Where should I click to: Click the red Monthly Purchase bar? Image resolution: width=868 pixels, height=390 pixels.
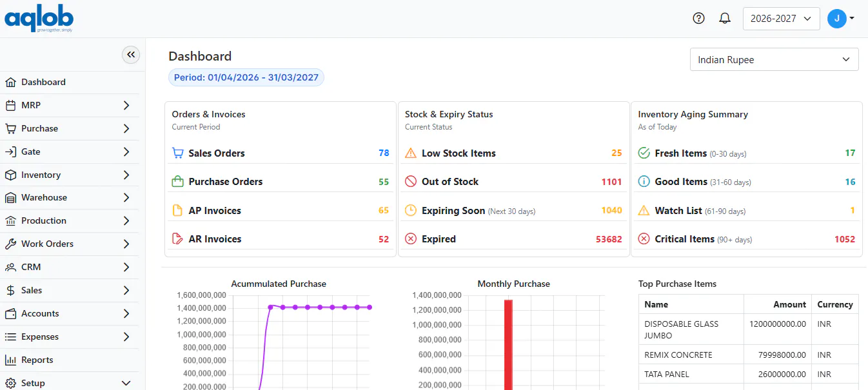pyautogui.click(x=508, y=345)
